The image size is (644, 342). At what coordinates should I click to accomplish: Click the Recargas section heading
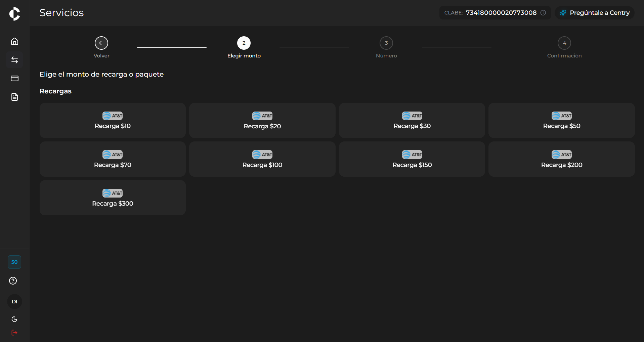coord(55,91)
